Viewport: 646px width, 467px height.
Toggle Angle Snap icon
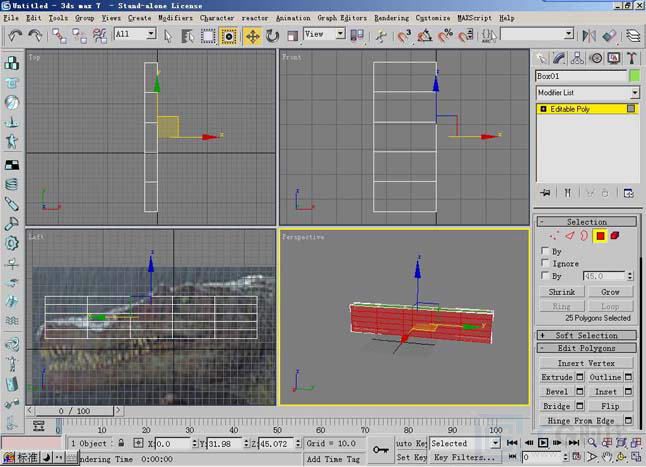[424, 36]
